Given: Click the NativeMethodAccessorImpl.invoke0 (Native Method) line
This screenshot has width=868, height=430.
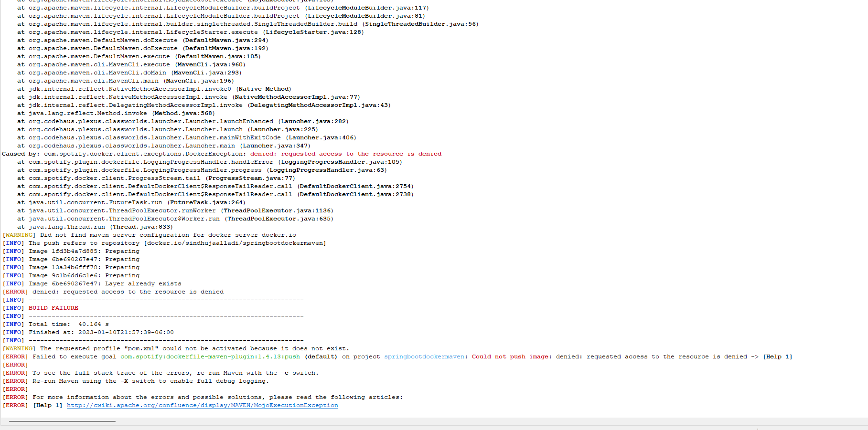Looking at the screenshot, I should 154,89.
